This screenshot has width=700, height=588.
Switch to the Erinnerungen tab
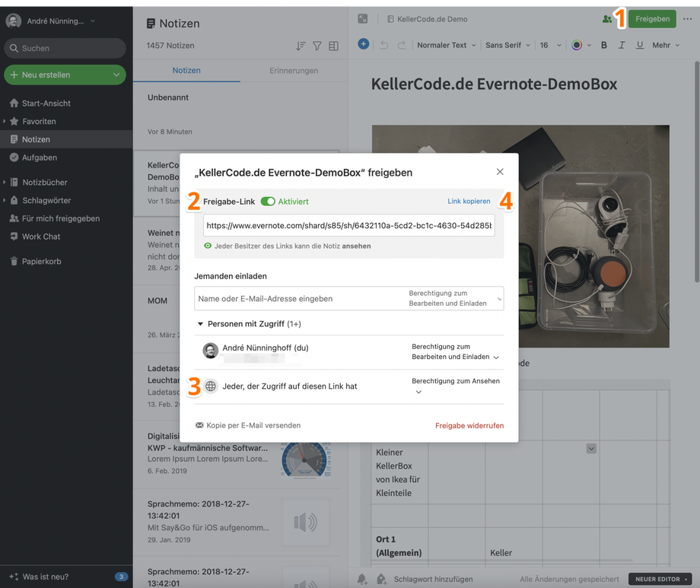tap(294, 71)
